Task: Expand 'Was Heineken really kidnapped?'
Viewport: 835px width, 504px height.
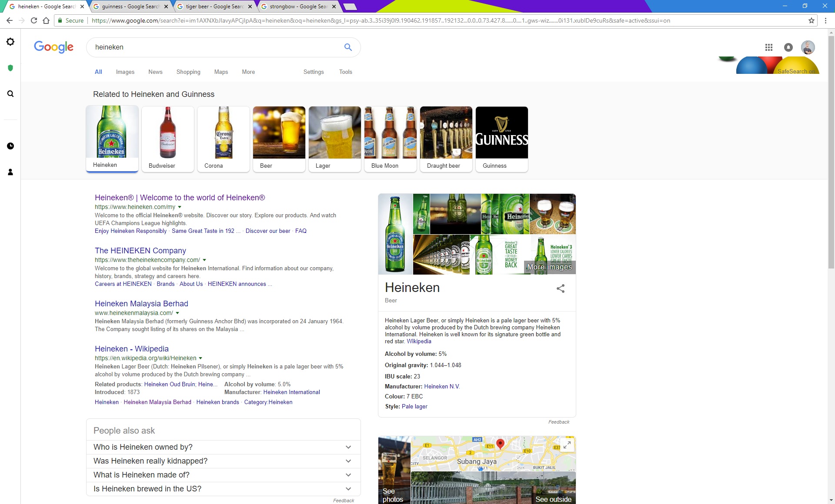Action: pos(224,461)
